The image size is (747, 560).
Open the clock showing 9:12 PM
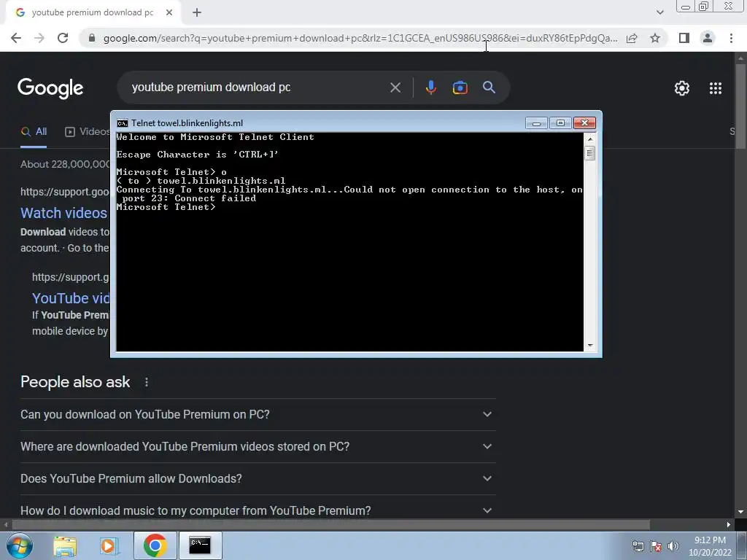pyautogui.click(x=710, y=546)
